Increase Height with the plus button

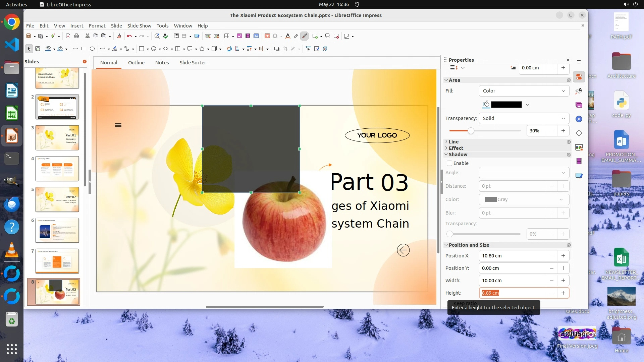563,293
